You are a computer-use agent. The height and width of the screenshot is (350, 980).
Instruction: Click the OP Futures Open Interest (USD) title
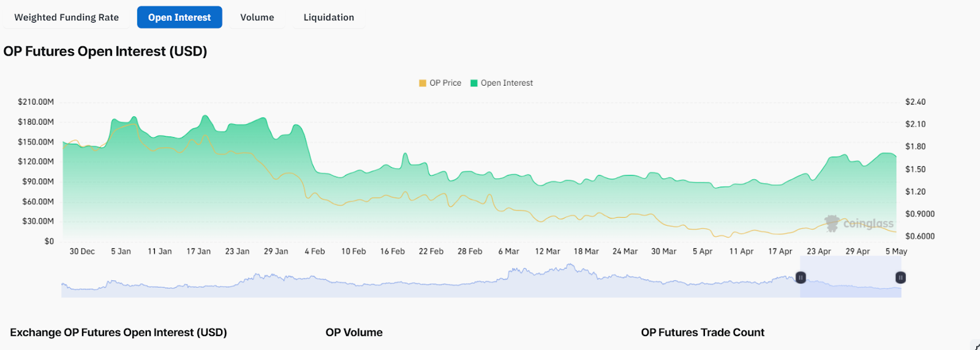point(105,51)
